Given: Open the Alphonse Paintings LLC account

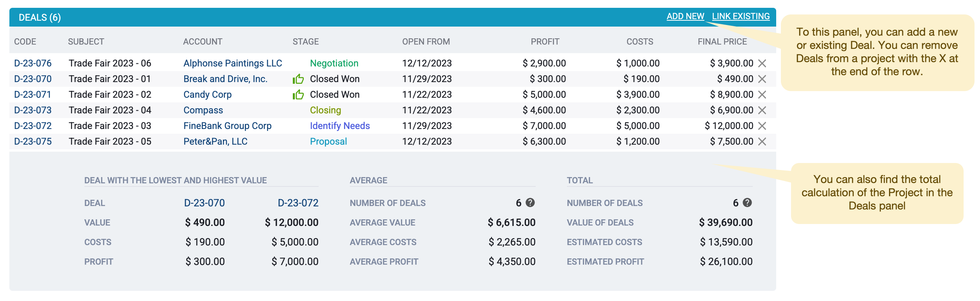Looking at the screenshot, I should (233, 63).
